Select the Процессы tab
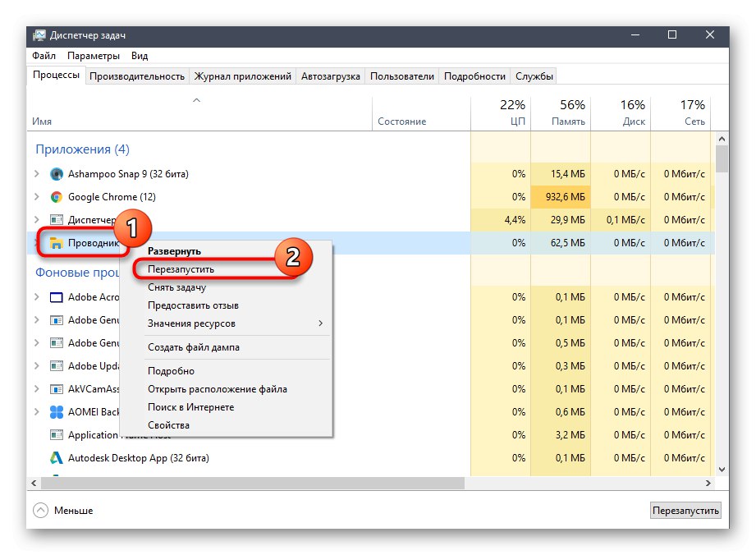 [x=56, y=76]
